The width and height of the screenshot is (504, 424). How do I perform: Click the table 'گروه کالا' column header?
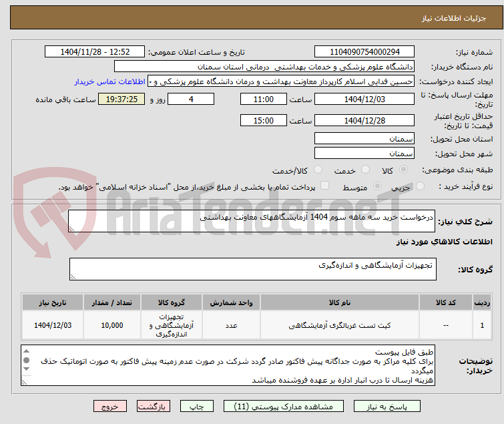[172, 302]
